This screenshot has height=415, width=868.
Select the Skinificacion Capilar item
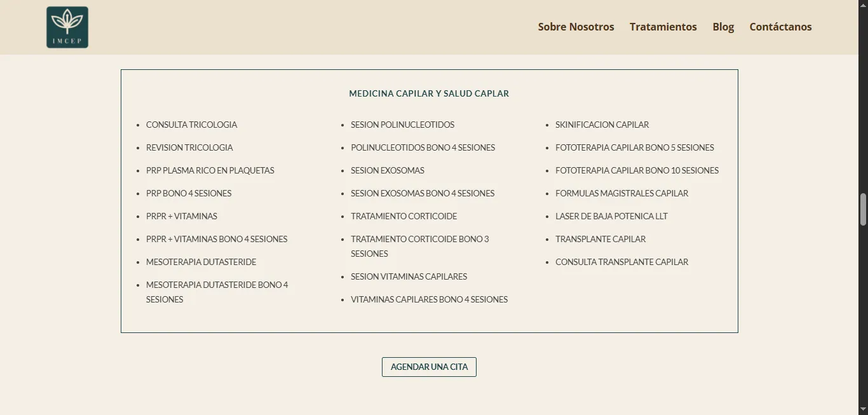602,125
